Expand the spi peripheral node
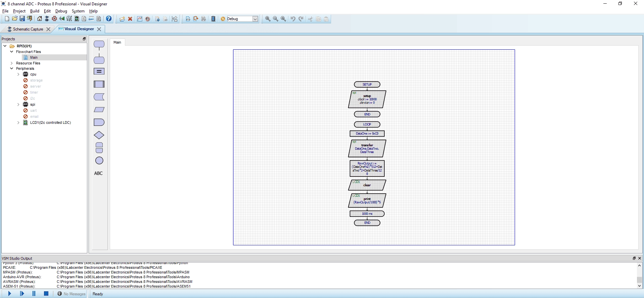The height and width of the screenshot is (298, 644). pos(18,105)
